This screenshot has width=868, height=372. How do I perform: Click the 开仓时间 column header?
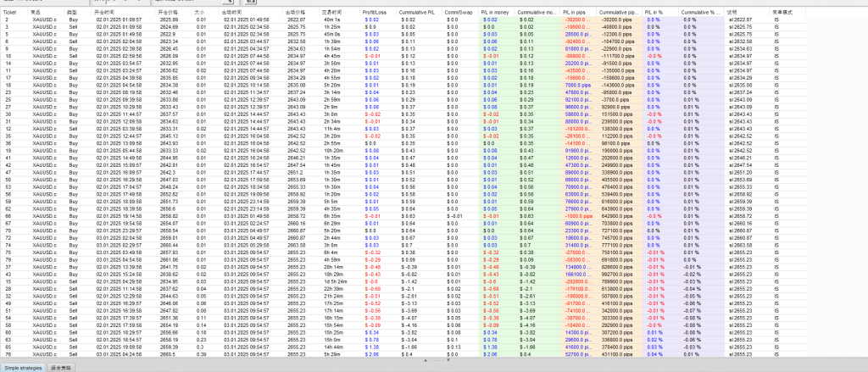(x=106, y=14)
